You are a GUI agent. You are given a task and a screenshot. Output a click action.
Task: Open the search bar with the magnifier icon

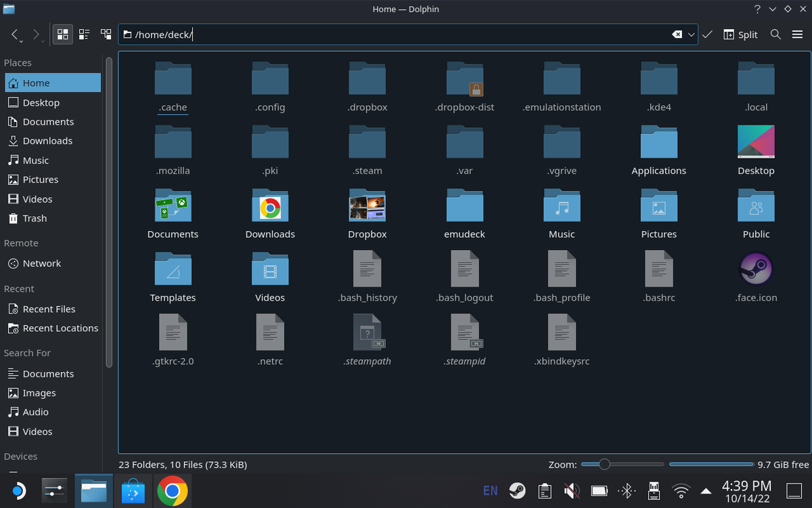tap(775, 34)
